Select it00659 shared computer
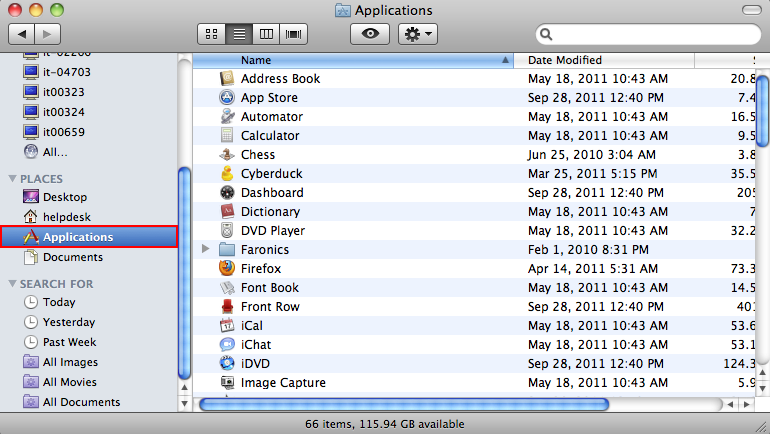 point(63,132)
